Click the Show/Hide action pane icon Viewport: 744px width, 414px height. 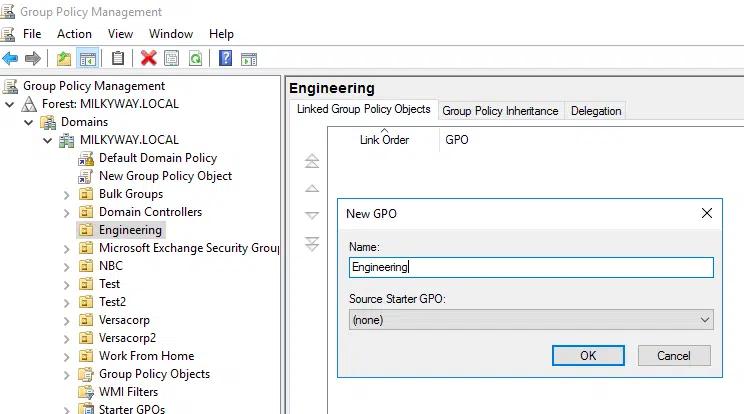(x=249, y=59)
